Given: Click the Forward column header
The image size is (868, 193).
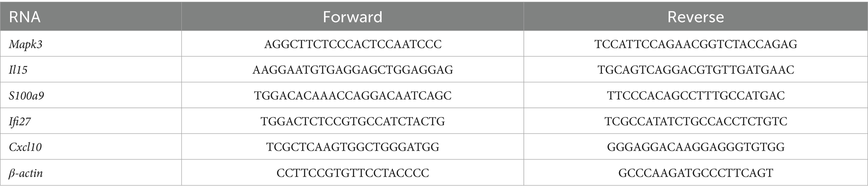Looking at the screenshot, I should (x=353, y=17).
